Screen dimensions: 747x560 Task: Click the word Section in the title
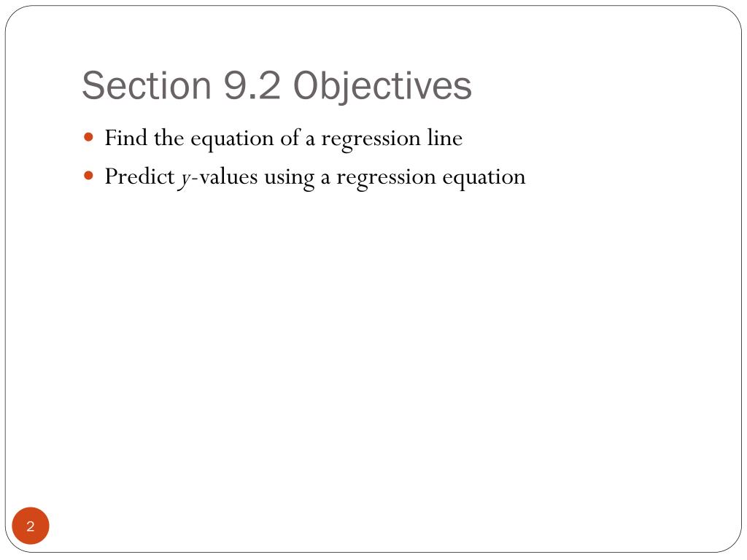tap(147, 86)
